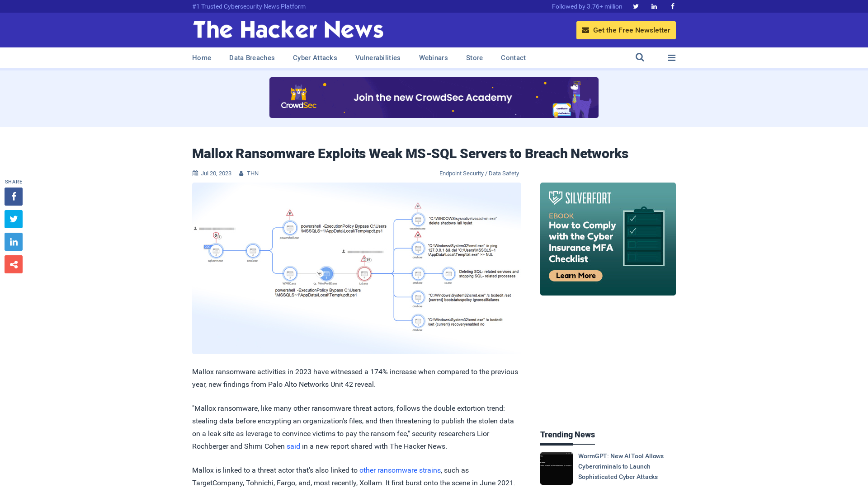The image size is (868, 488).
Task: Click the hamburger menu icon
Action: (671, 57)
